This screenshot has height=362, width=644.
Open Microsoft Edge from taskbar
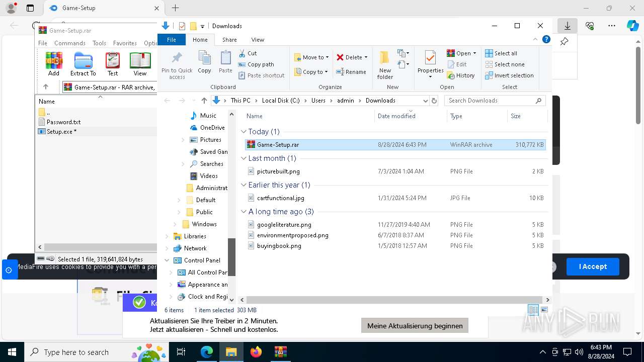point(207,352)
